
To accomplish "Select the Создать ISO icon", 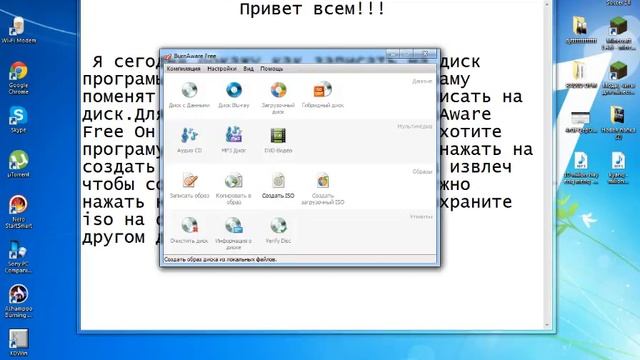I will (x=278, y=185).
